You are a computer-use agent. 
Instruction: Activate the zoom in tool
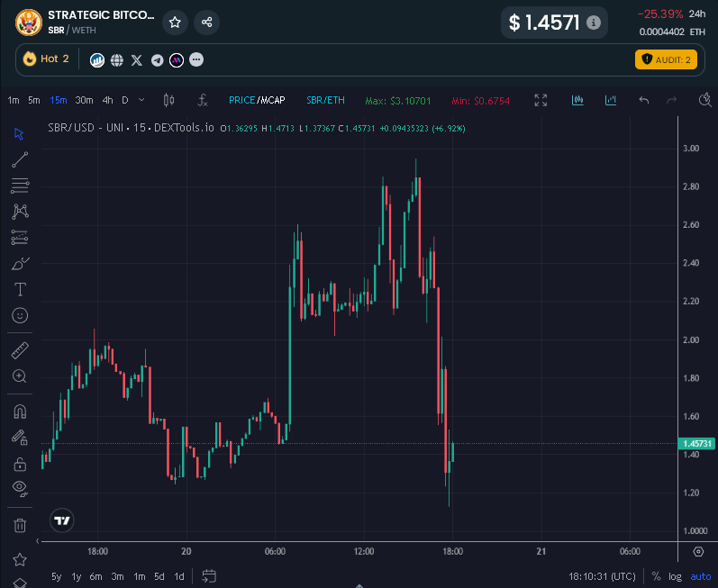tap(19, 376)
